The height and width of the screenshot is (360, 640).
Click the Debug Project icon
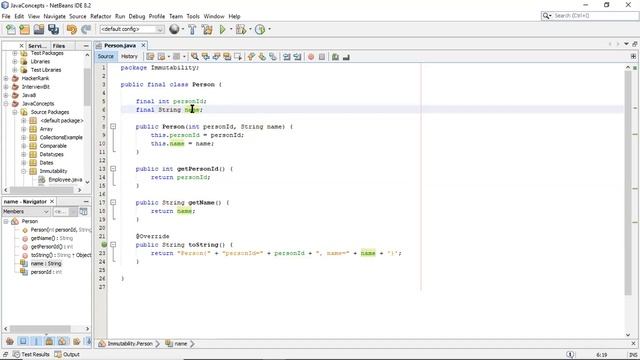(x=241, y=29)
